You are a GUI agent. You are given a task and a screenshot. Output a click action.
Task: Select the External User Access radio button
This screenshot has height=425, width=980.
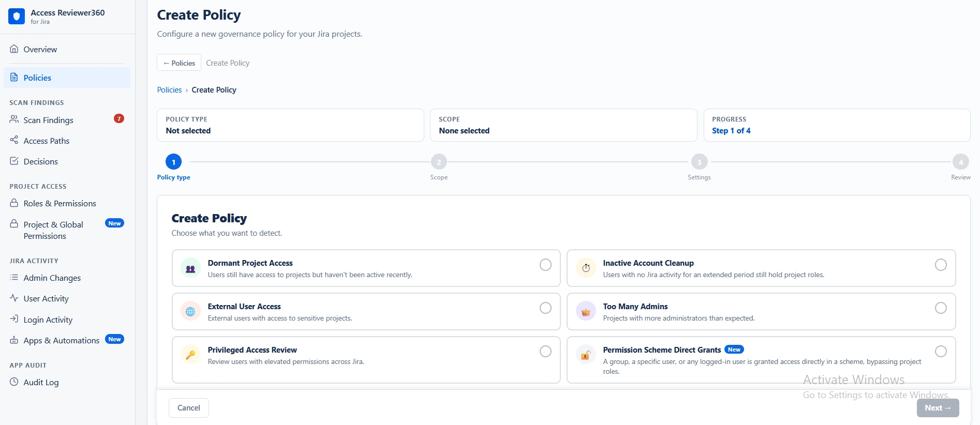tap(545, 308)
